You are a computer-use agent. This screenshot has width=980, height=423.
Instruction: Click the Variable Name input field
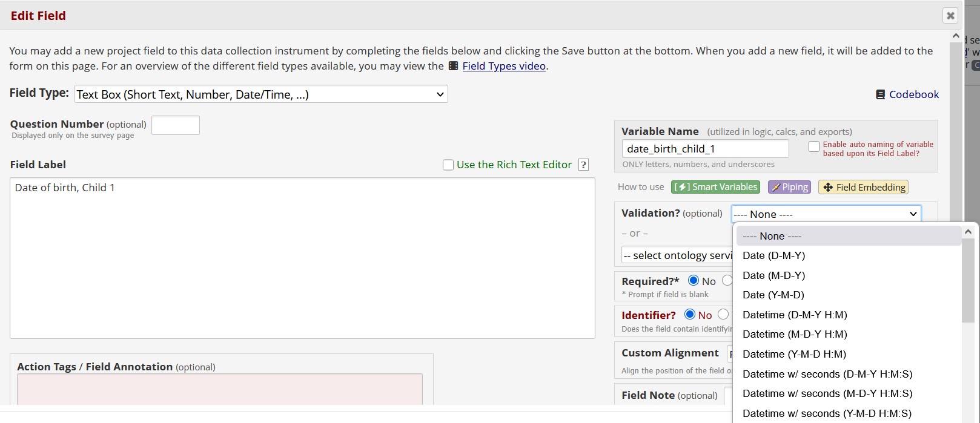[705, 149]
